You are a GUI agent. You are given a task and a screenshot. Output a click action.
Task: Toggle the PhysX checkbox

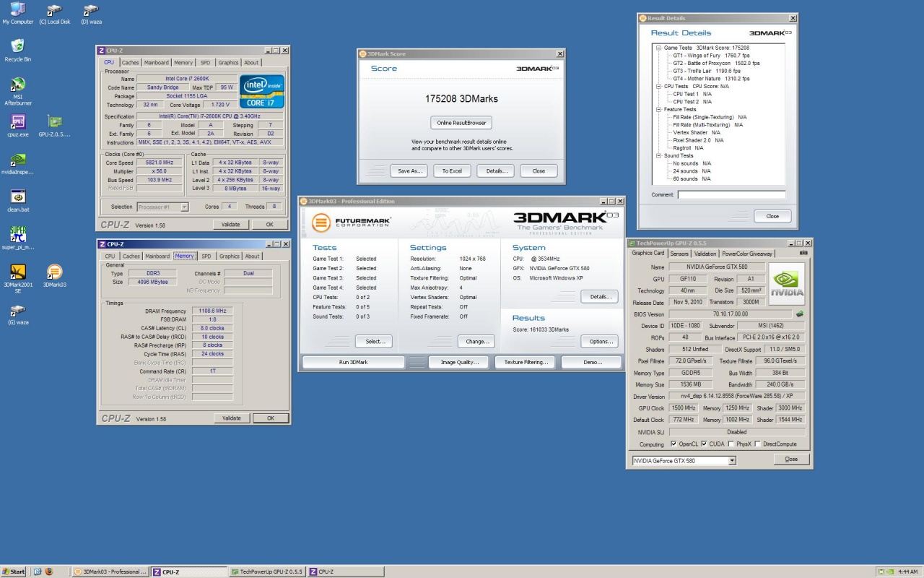point(731,444)
